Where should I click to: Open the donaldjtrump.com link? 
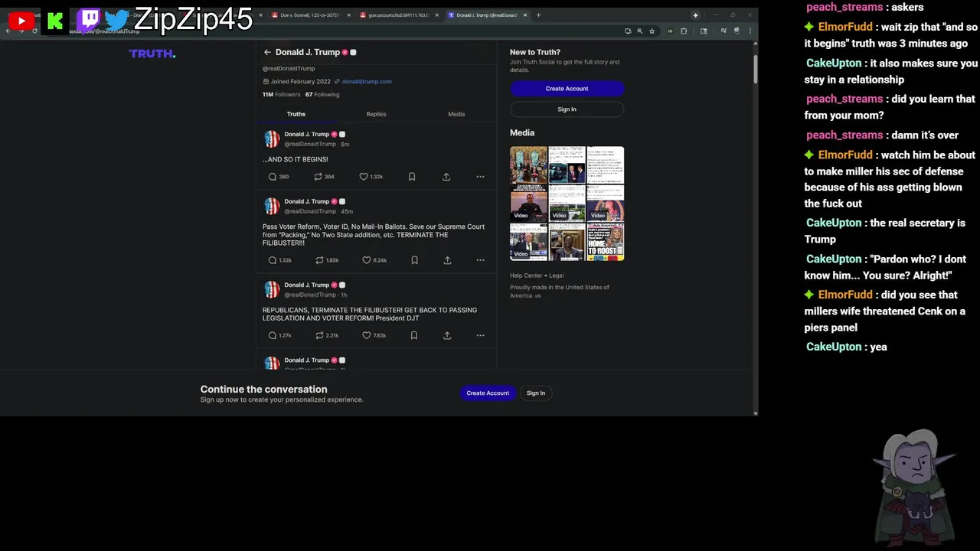(x=367, y=82)
